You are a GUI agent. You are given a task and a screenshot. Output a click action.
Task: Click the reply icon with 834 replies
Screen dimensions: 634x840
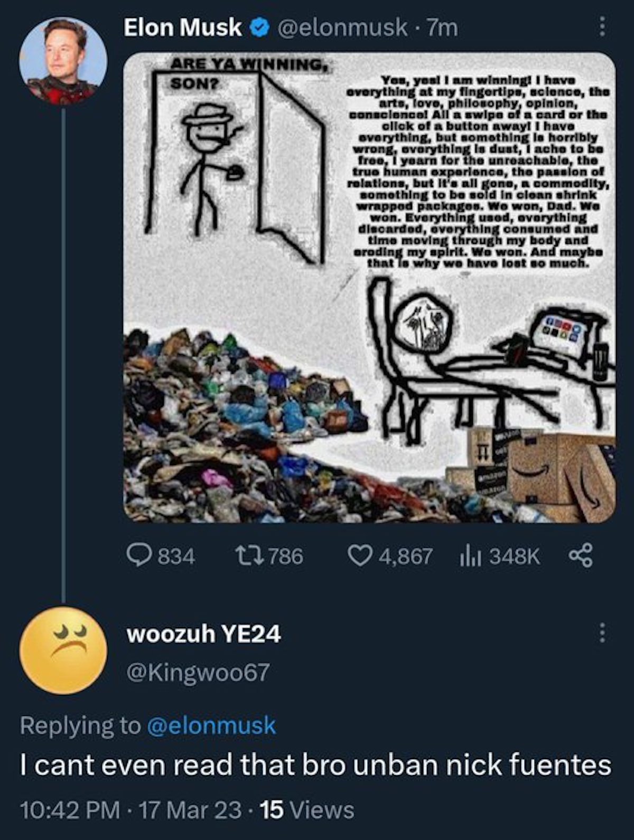(140, 555)
